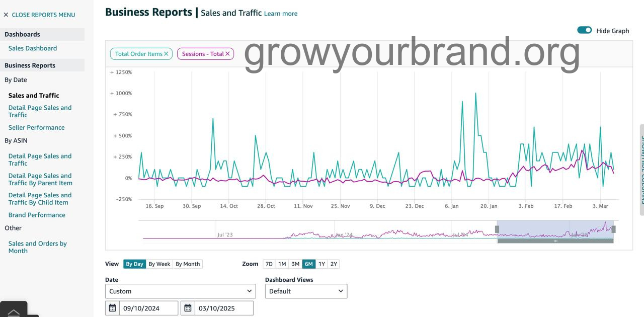Open the Brand Performance report

tap(37, 215)
